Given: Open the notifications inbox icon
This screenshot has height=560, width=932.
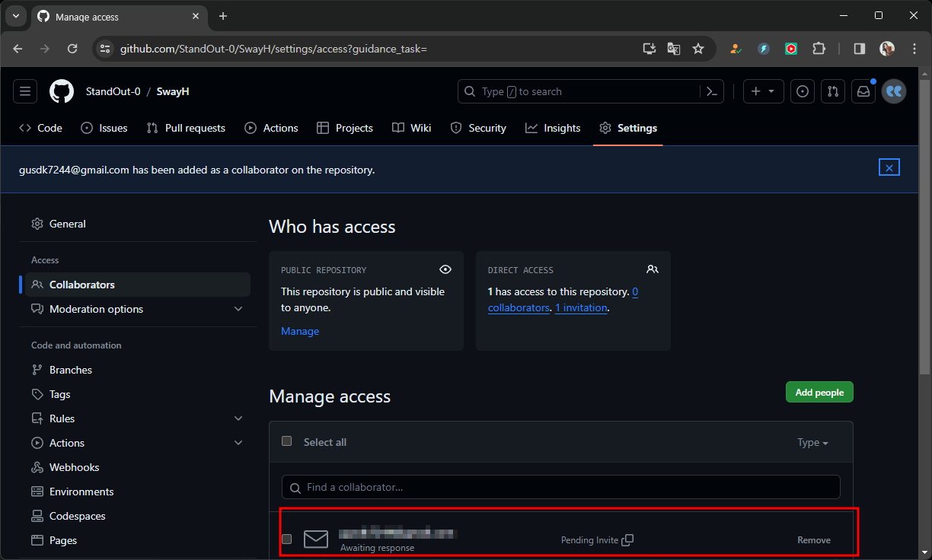Looking at the screenshot, I should 863,91.
